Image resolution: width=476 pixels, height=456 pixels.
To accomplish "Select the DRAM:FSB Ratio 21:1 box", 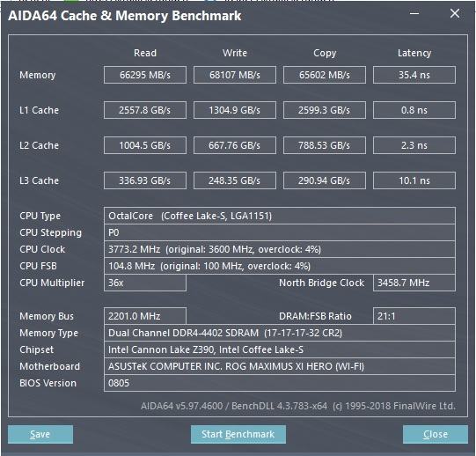I will coord(414,316).
